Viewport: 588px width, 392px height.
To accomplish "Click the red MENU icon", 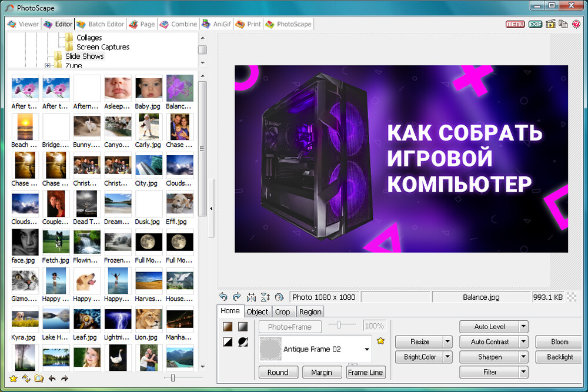I will (x=515, y=24).
